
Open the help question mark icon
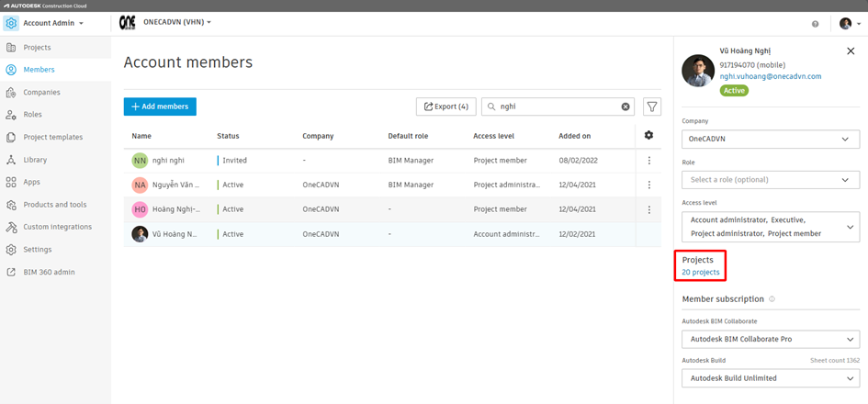816,24
